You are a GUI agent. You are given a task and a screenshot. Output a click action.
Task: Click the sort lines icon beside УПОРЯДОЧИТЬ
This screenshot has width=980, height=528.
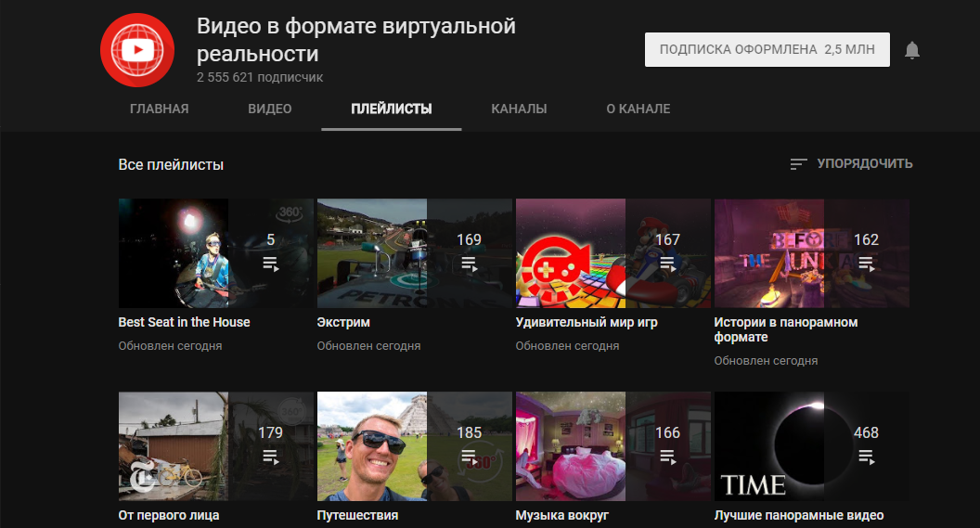[798, 164]
